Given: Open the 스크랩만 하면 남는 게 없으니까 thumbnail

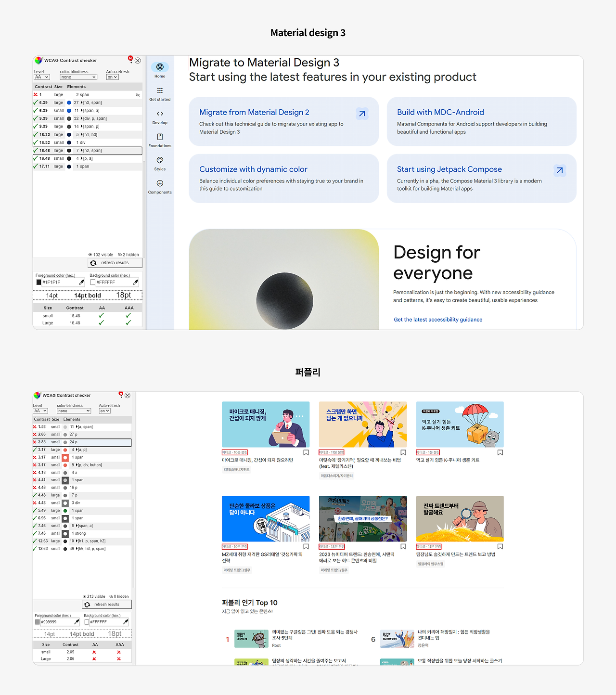Looking at the screenshot, I should pyautogui.click(x=363, y=425).
